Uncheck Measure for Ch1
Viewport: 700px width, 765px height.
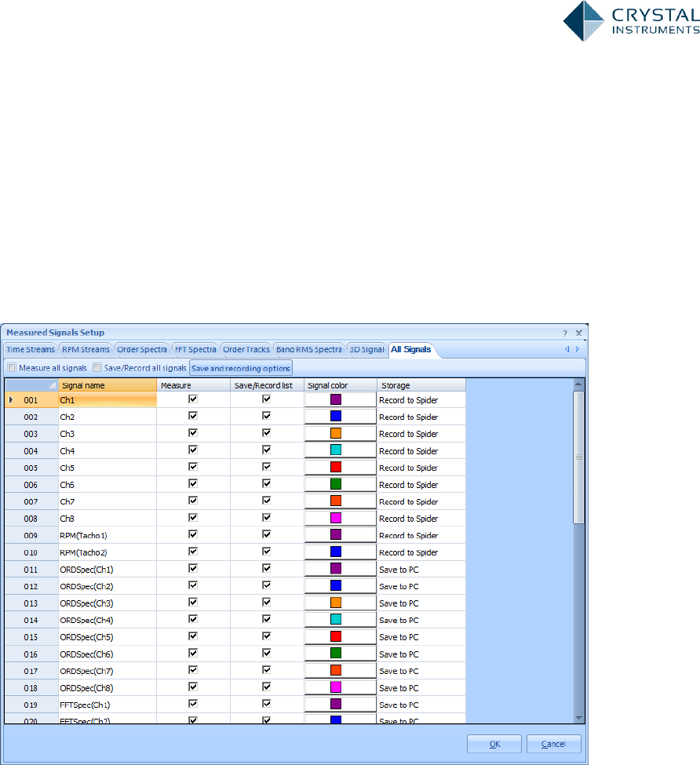coord(193,399)
